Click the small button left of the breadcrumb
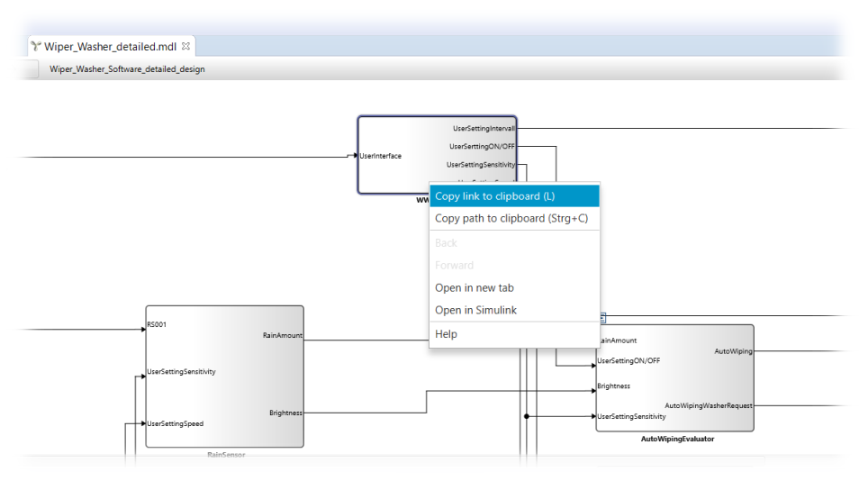 point(29,69)
